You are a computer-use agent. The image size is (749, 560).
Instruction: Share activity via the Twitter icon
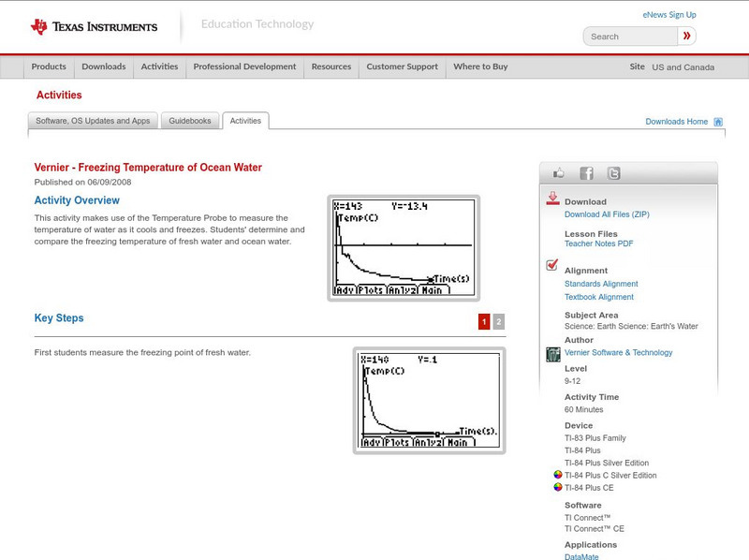[613, 173]
